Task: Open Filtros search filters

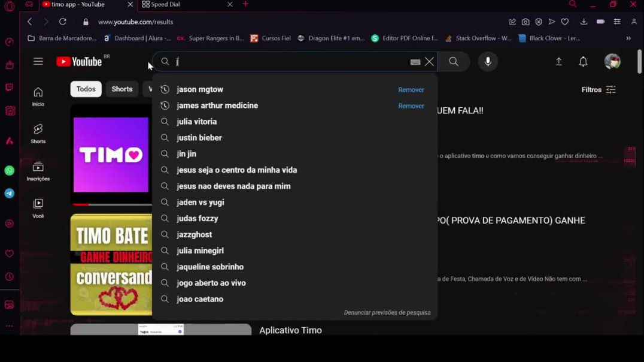Action: (599, 90)
